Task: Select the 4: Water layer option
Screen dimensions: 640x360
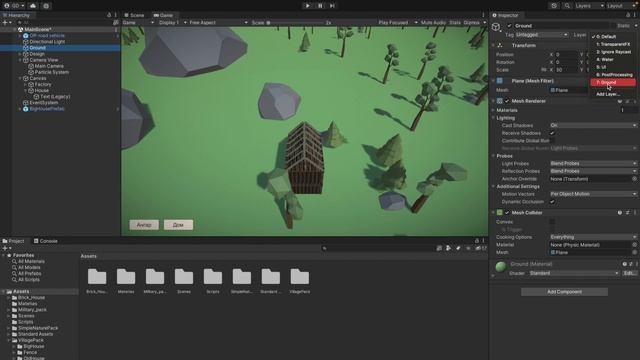Action: pyautogui.click(x=613, y=59)
